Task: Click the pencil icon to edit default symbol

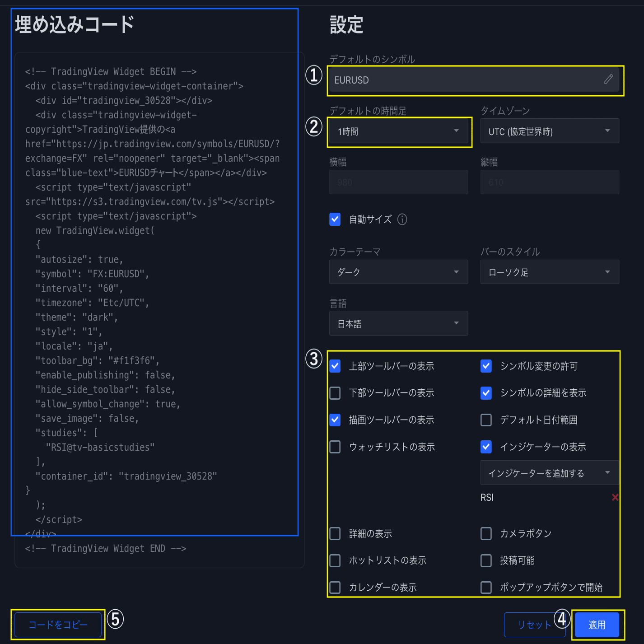Action: (x=609, y=79)
